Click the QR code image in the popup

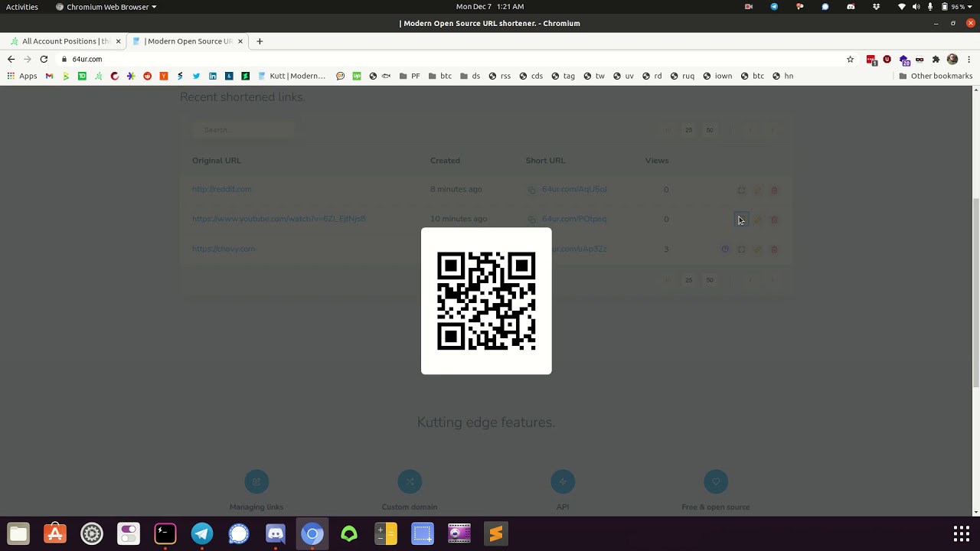pos(486,301)
